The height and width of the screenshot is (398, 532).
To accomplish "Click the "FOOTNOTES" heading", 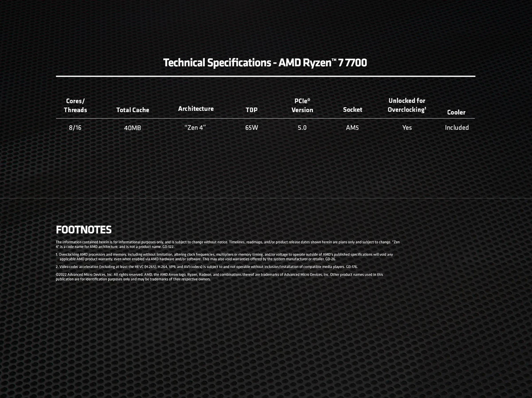I will pos(84,230).
